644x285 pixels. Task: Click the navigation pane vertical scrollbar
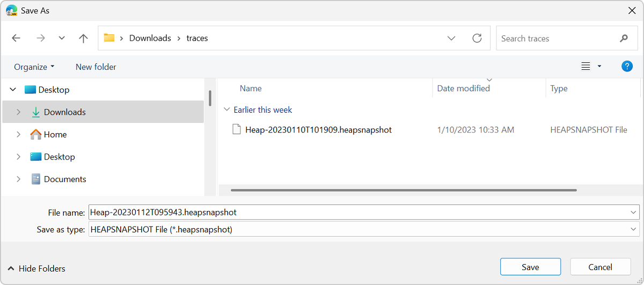(x=210, y=97)
